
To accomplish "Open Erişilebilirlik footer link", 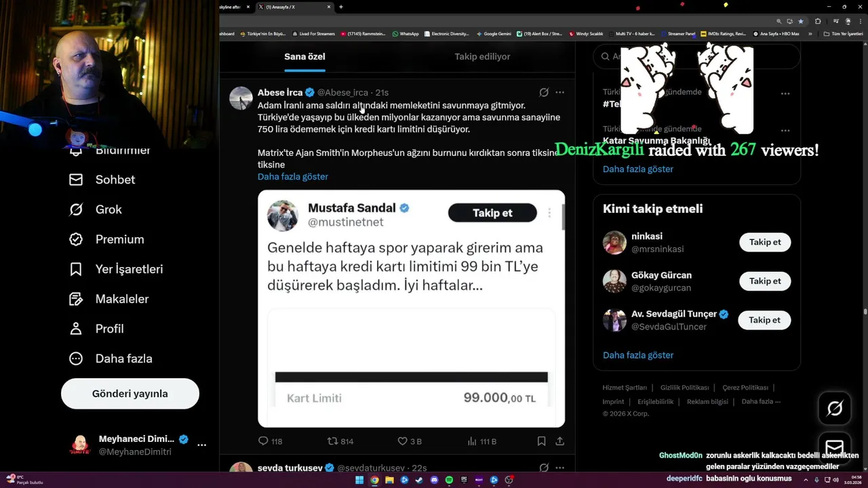I will coord(656,402).
